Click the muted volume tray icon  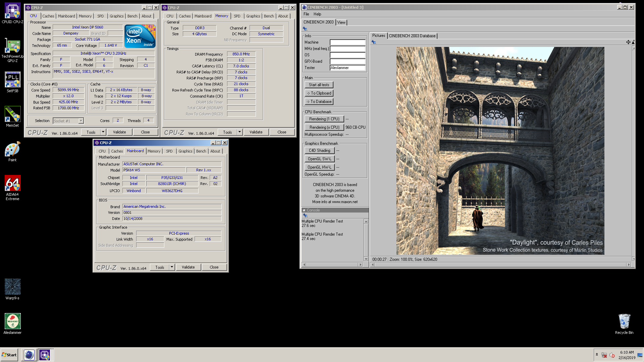612,355
